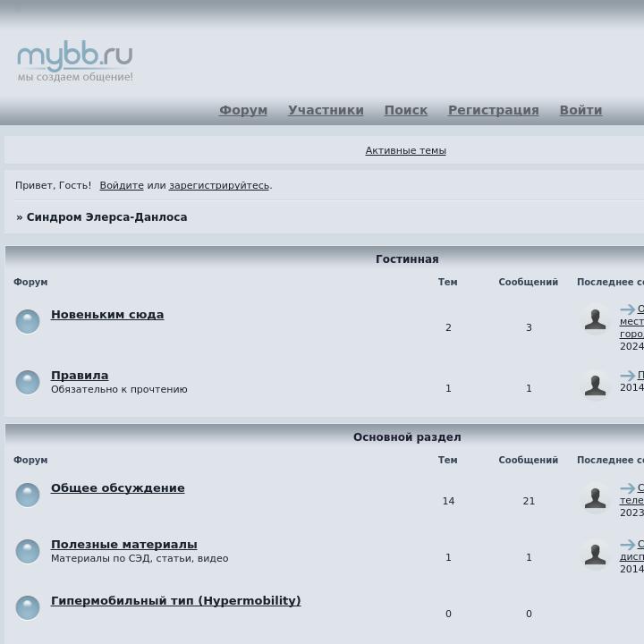Click the Войдите link in greeting

point(122,185)
